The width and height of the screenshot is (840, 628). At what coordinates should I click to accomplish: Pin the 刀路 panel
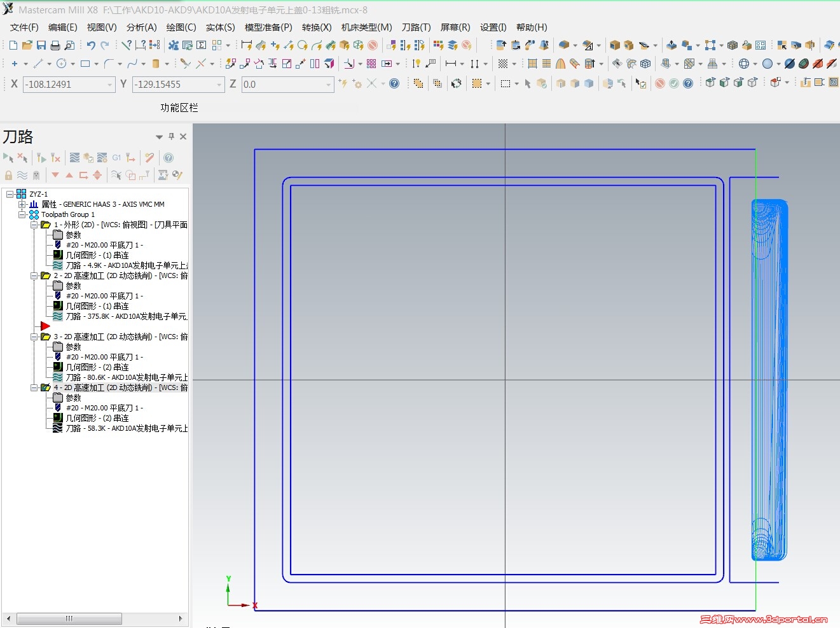point(171,136)
